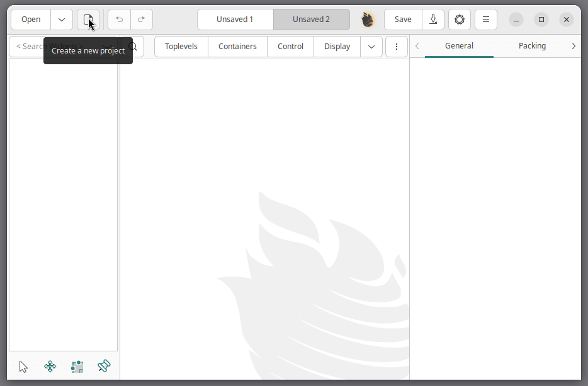588x386 pixels.
Task: Open the three-dot widget palette options
Action: pos(397,47)
